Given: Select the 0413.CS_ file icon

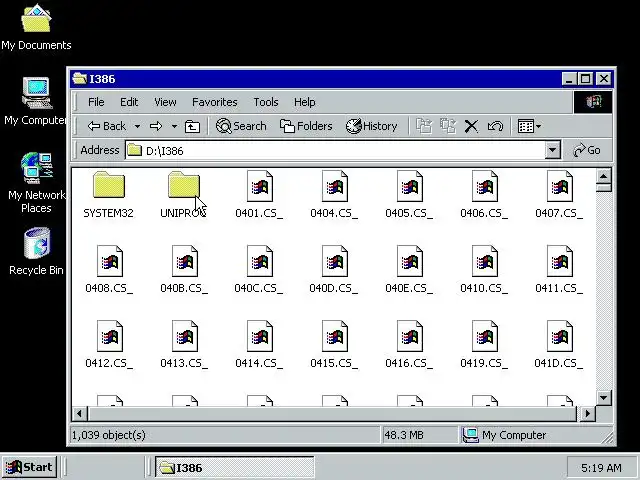Looking at the screenshot, I should pos(184,336).
